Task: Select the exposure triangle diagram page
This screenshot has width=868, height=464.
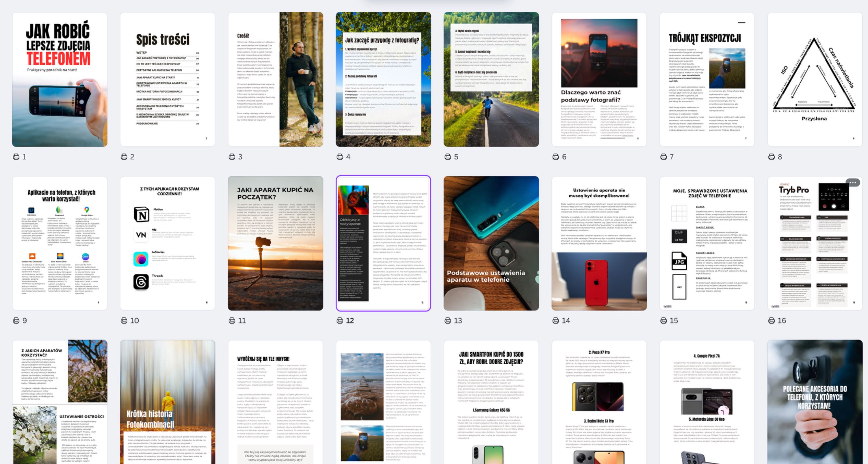Action: (x=815, y=80)
